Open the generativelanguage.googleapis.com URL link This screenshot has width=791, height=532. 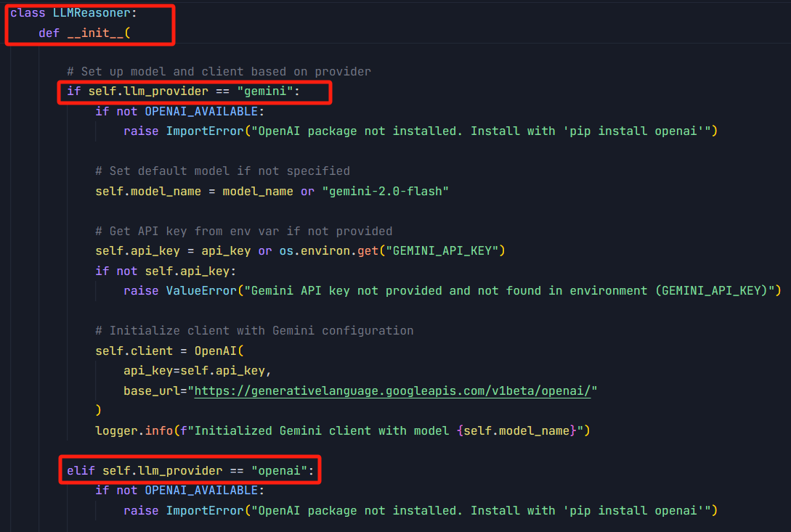point(392,391)
